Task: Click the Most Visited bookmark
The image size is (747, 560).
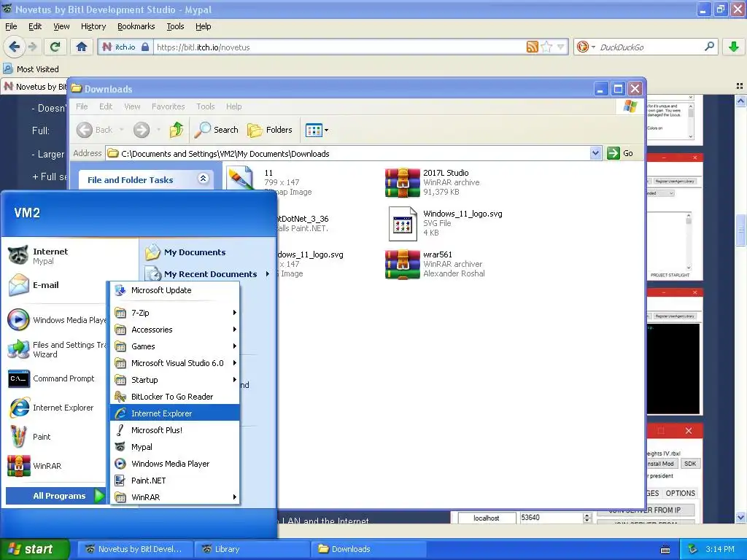Action: (x=31, y=69)
